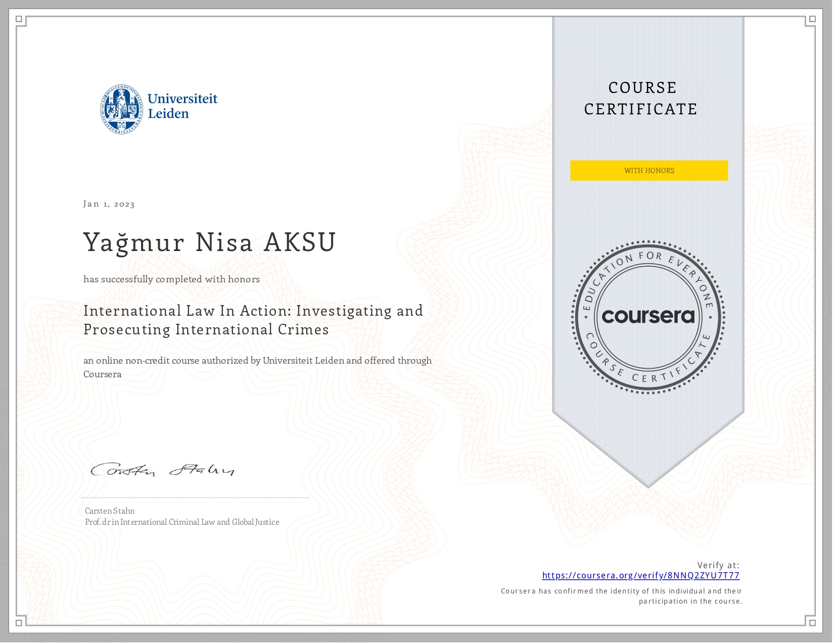The width and height of the screenshot is (834, 644).
Task: Select the corner decoration square top-left
Action: pos(19,19)
